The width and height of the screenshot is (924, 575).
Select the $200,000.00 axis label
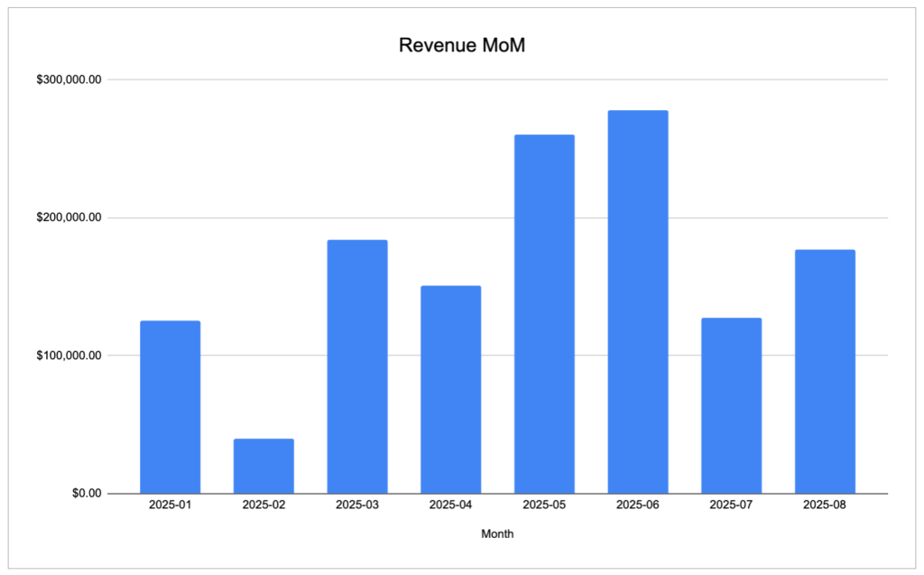[x=69, y=218]
